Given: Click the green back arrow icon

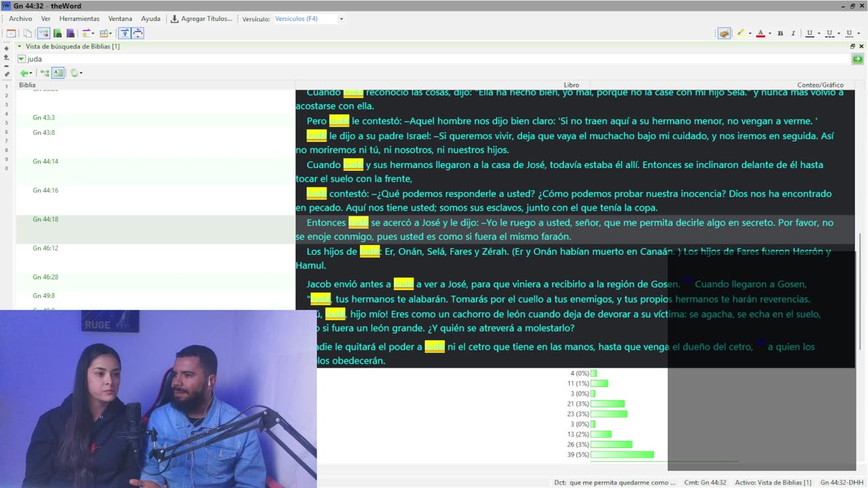Looking at the screenshot, I should point(24,73).
